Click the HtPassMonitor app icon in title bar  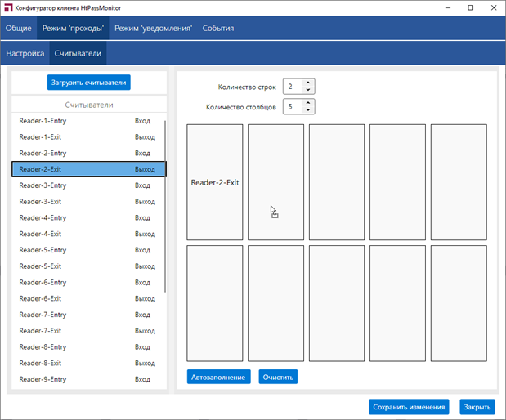click(x=8, y=7)
